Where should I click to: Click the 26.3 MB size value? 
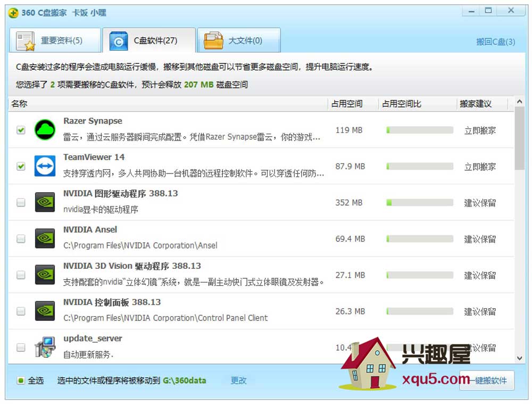(350, 311)
